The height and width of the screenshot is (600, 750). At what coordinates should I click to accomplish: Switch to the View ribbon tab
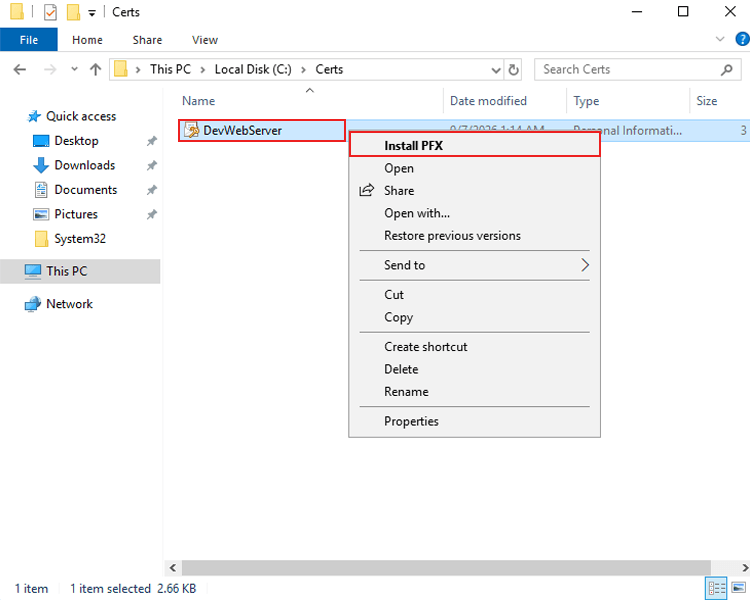point(205,40)
